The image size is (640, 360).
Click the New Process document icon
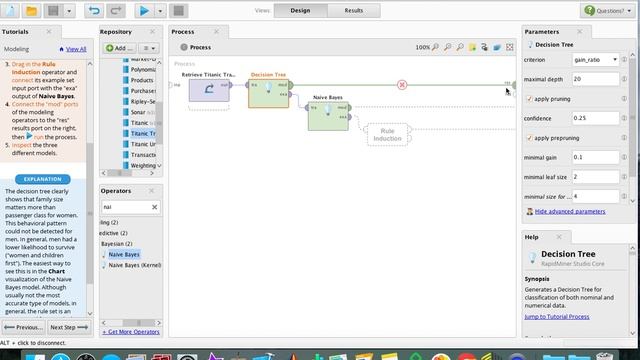point(10,11)
